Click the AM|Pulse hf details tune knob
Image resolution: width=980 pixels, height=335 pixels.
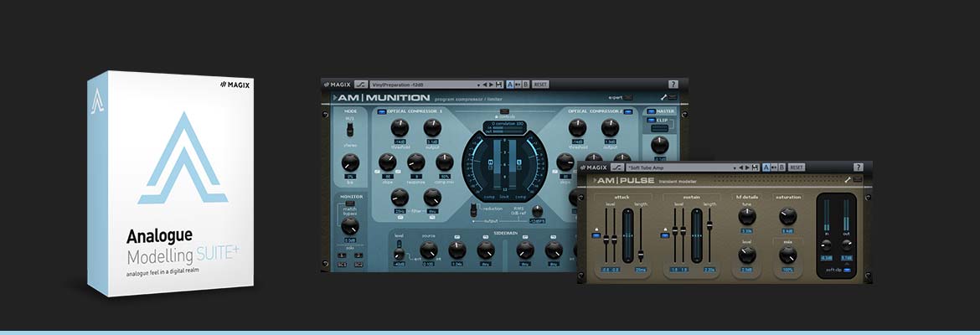(747, 215)
